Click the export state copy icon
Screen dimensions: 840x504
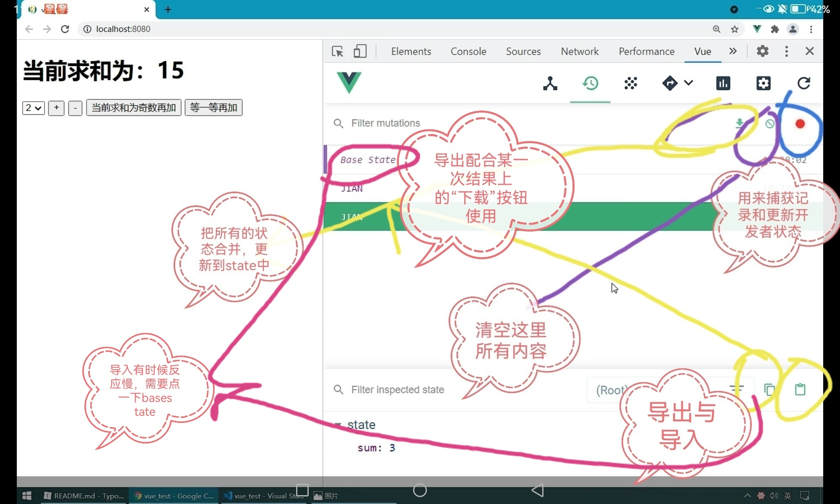point(769,389)
